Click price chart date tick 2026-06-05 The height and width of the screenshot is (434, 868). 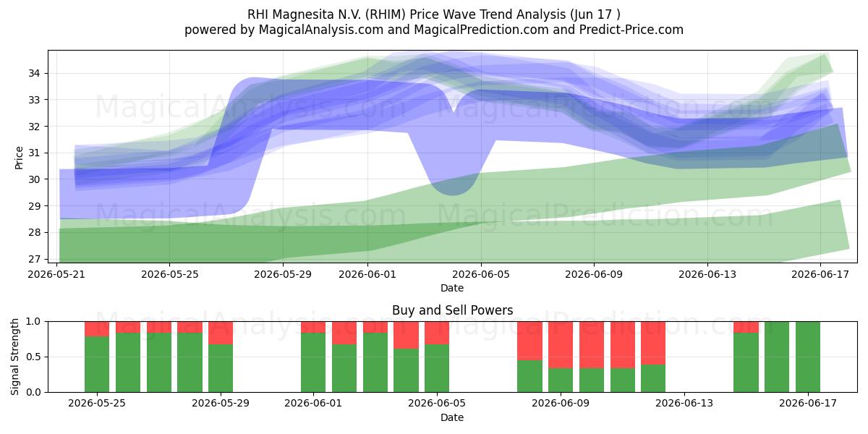[x=481, y=274]
